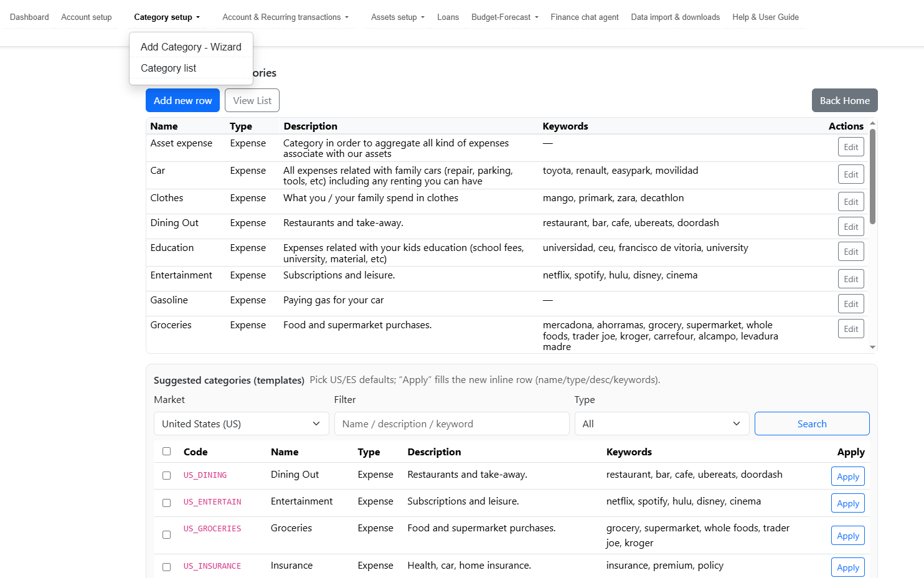The height and width of the screenshot is (578, 924).
Task: Expand the Category setup menu
Action: point(167,17)
